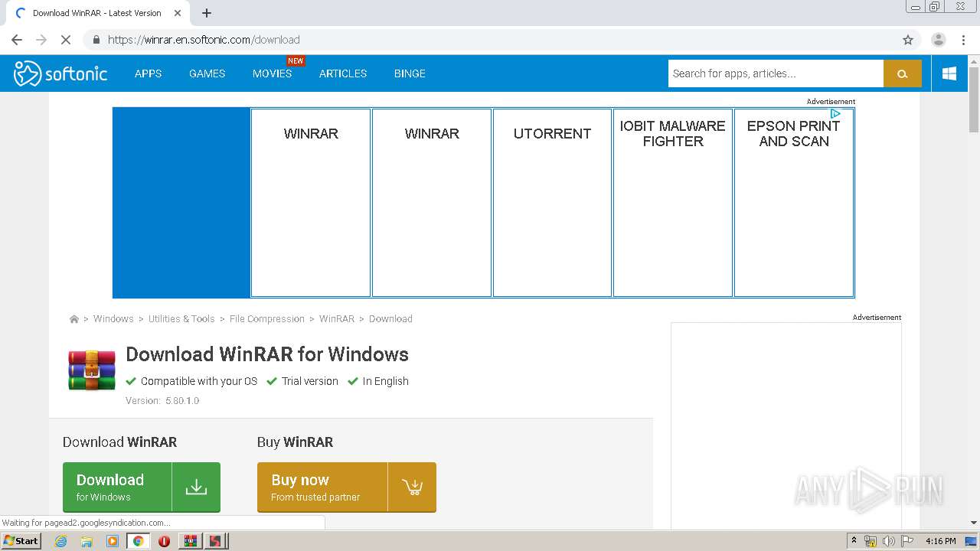This screenshot has width=980, height=551.
Task: Click the Softonic logo
Action: [x=60, y=73]
